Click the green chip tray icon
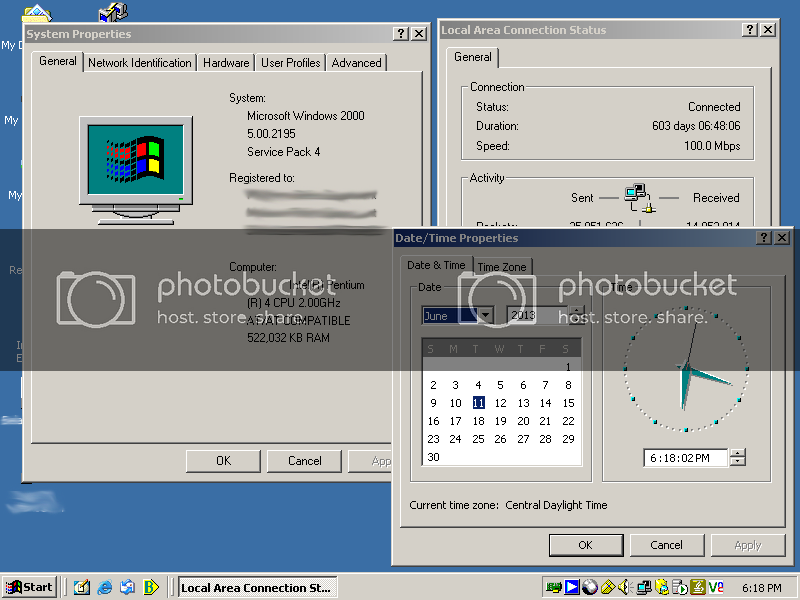 pyautogui.click(x=554, y=588)
